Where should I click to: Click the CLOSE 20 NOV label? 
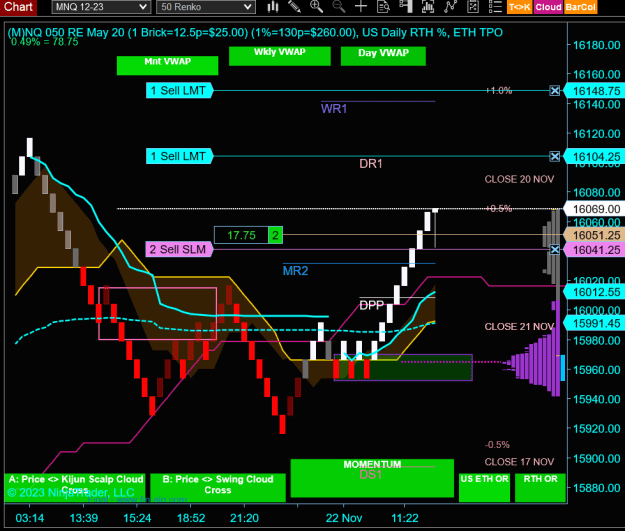[x=519, y=179]
